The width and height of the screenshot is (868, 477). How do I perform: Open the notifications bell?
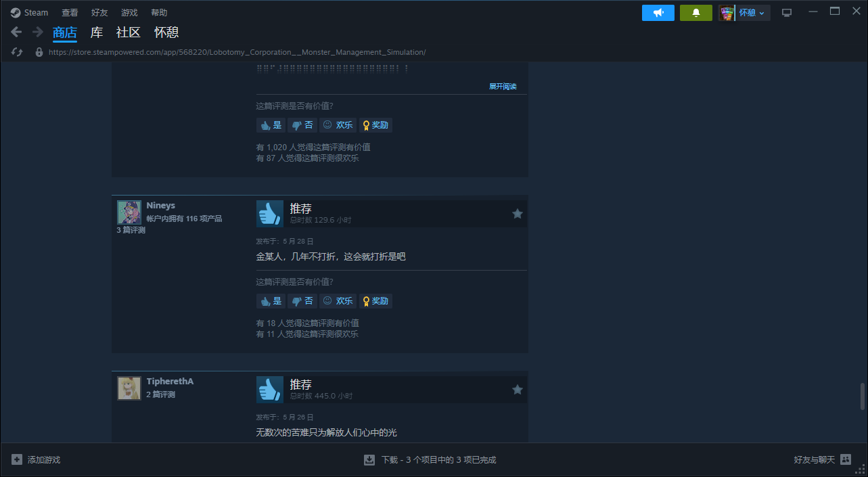tap(696, 13)
